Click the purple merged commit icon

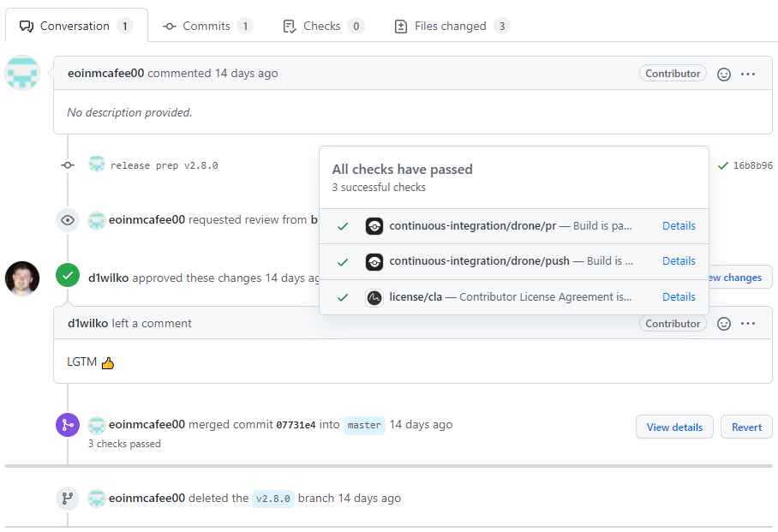tap(68, 425)
